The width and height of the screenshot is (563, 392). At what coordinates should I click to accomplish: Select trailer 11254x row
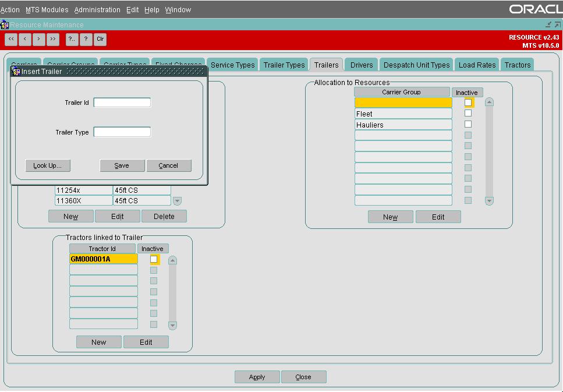pos(84,190)
